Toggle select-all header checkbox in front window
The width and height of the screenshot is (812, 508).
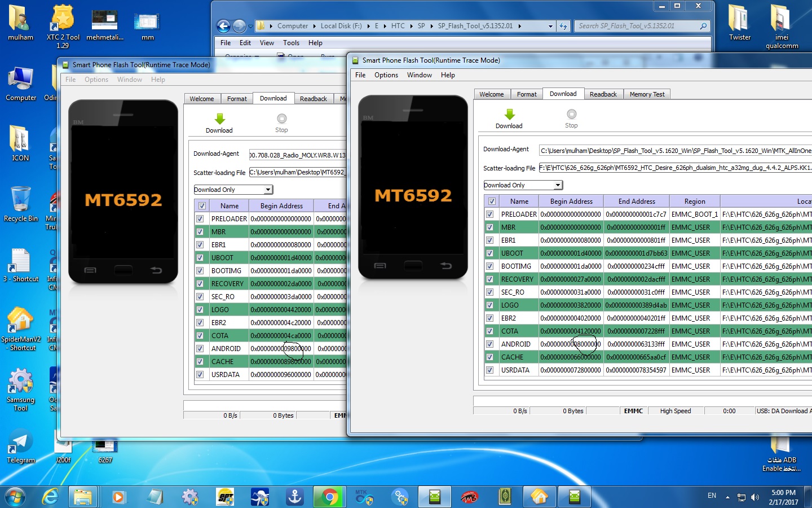point(492,202)
